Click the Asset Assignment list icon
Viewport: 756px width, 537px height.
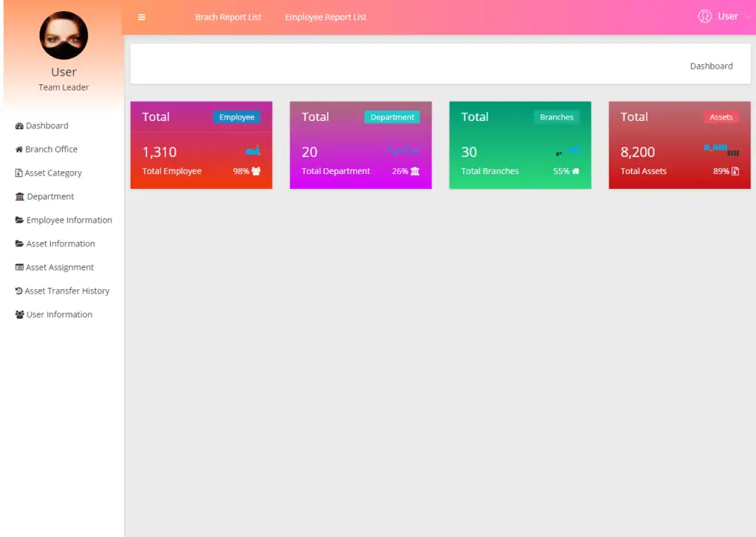(x=19, y=267)
